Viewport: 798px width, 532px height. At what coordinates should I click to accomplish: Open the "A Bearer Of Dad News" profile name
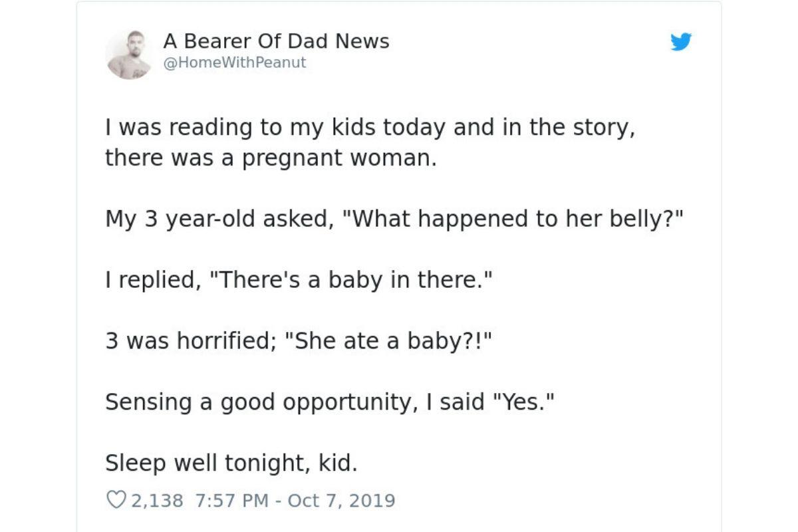click(276, 41)
